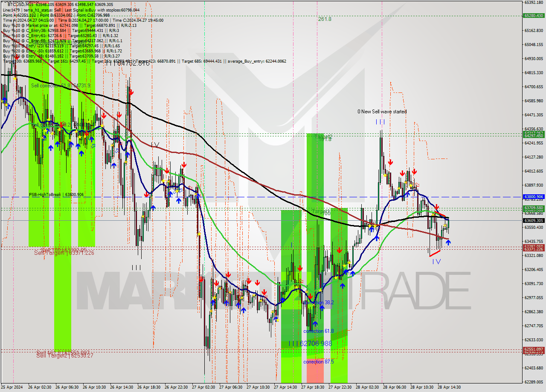Click the '25 Apr 2024' time axis label
The width and height of the screenshot is (546, 392).
(x=13, y=387)
